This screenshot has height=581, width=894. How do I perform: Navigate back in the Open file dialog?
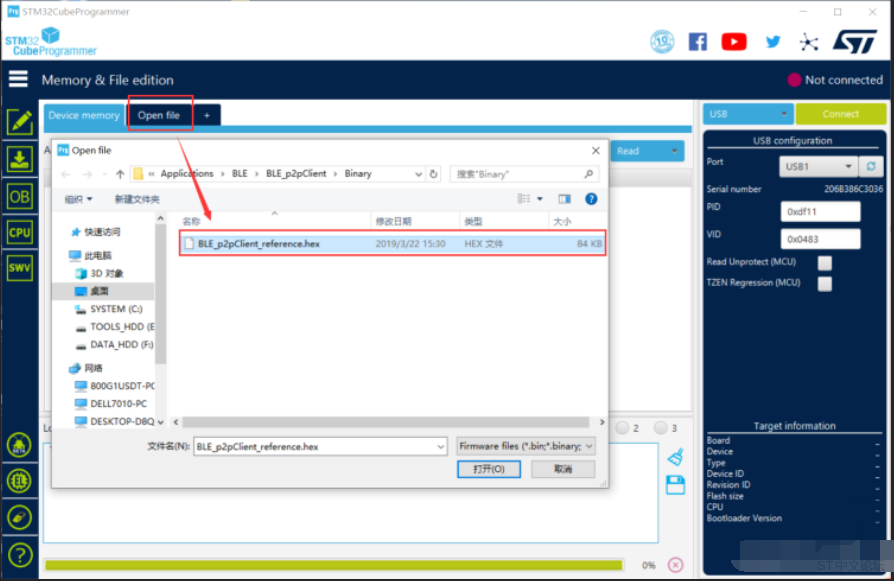coord(66,174)
